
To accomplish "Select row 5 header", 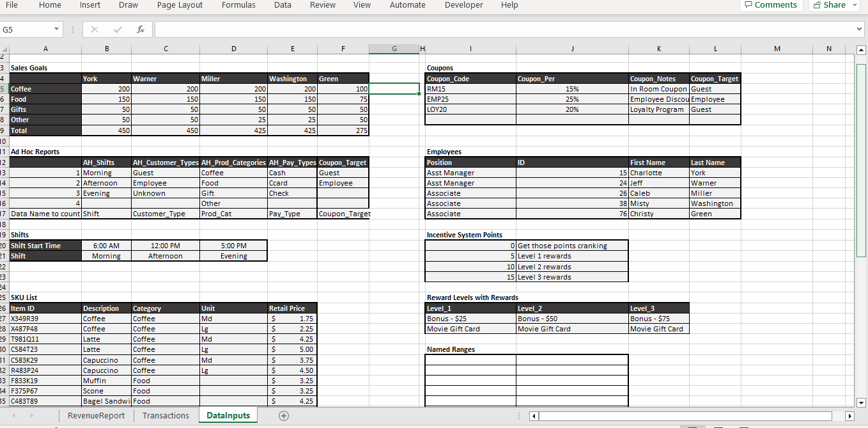I will pos(4,89).
